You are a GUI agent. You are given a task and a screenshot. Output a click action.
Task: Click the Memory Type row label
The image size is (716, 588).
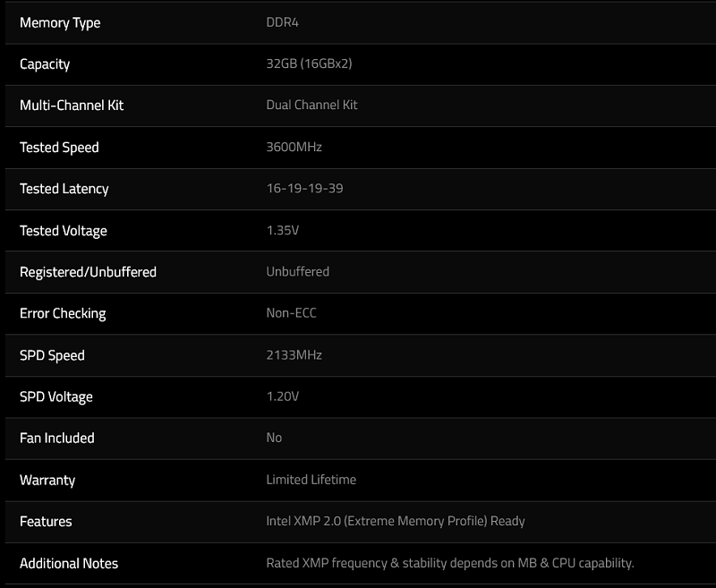coord(60,22)
